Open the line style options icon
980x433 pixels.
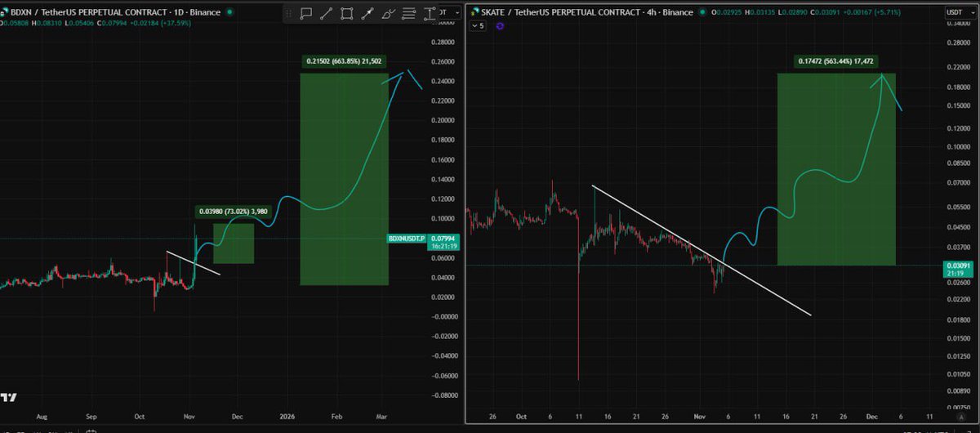coord(408,13)
